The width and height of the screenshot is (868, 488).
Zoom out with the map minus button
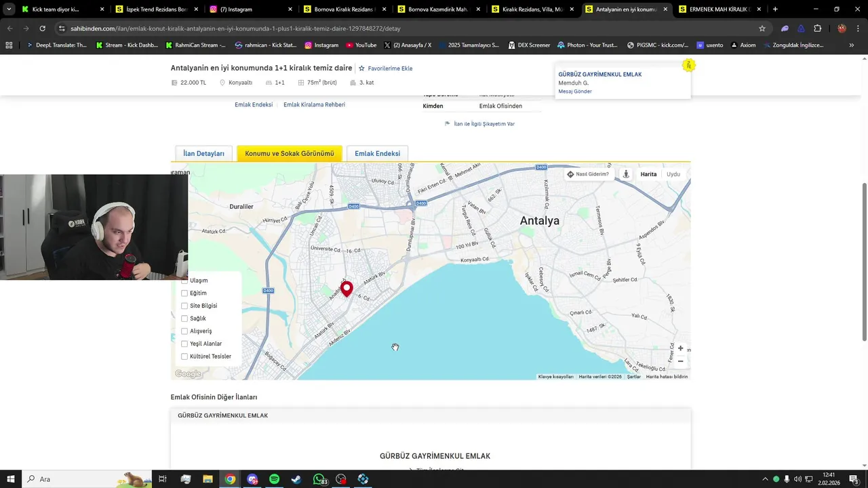point(680,361)
